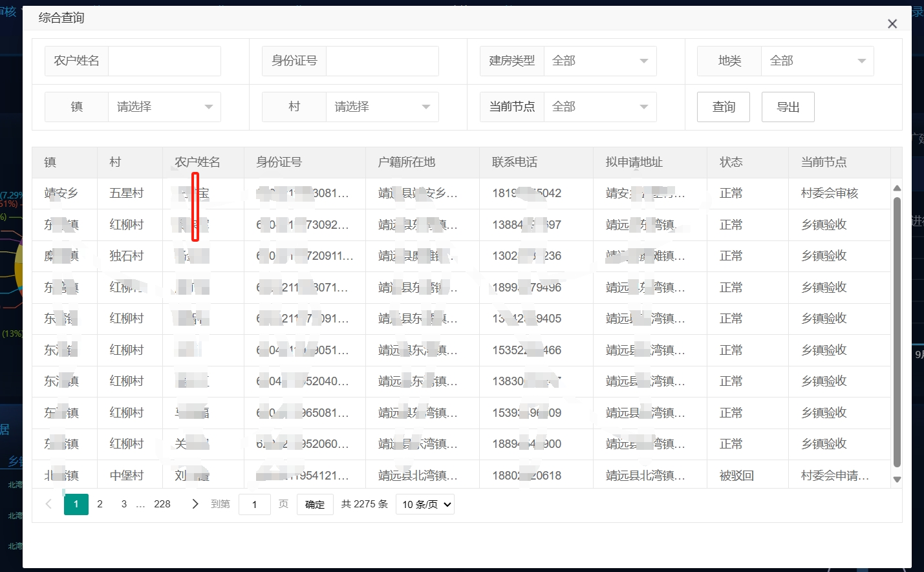Open the 建房类型 dropdown

click(600, 61)
